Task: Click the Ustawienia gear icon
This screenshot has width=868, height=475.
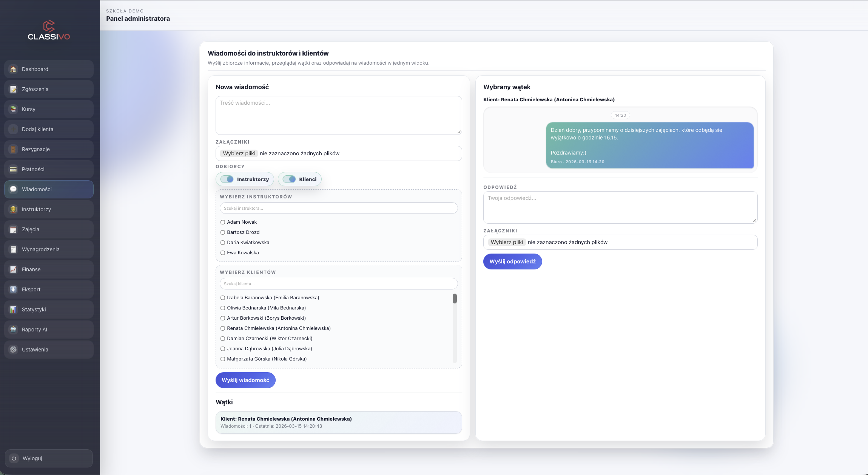Action: 13,350
